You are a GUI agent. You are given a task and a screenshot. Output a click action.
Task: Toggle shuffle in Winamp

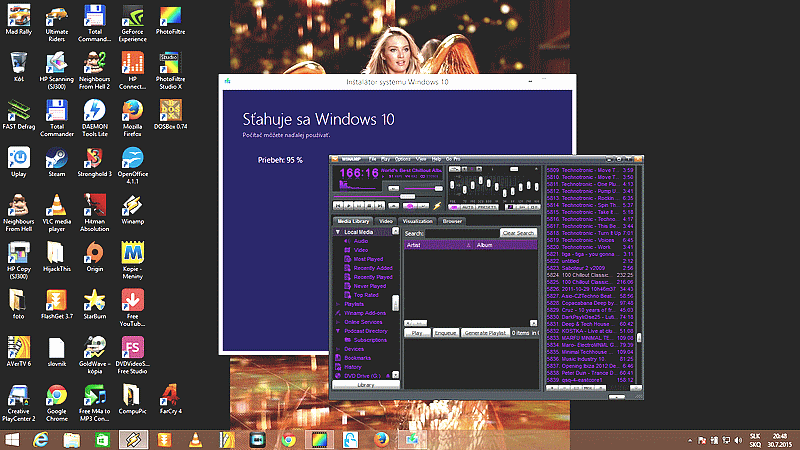pyautogui.click(x=410, y=206)
